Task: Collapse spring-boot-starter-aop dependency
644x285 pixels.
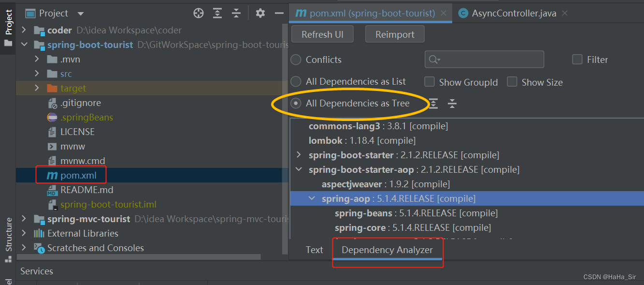Action: [x=299, y=169]
